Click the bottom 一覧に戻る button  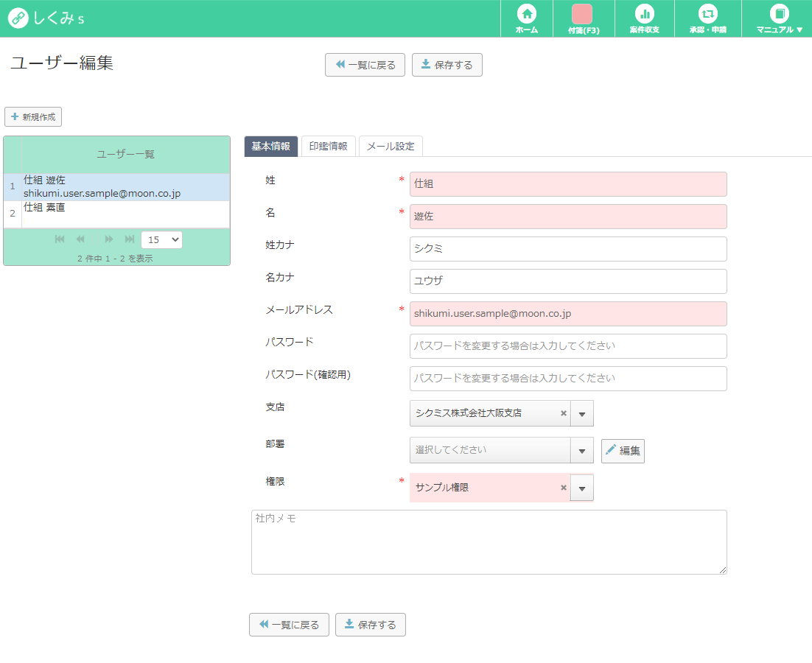(289, 625)
